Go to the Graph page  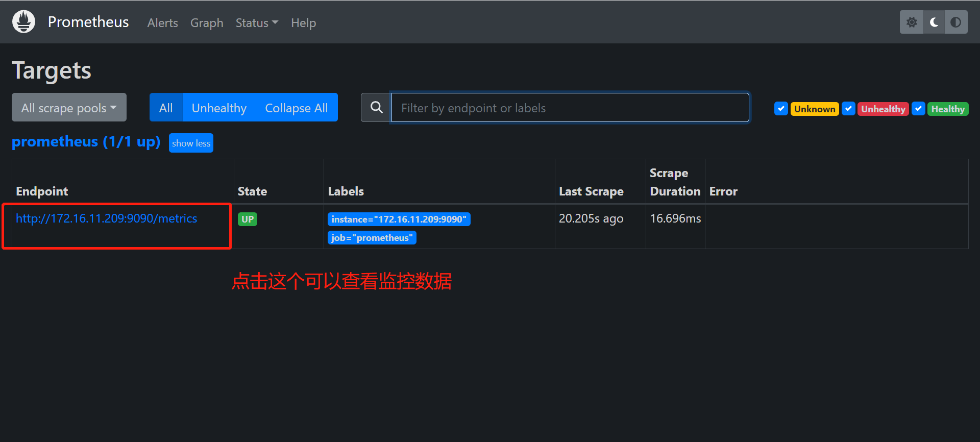point(207,23)
